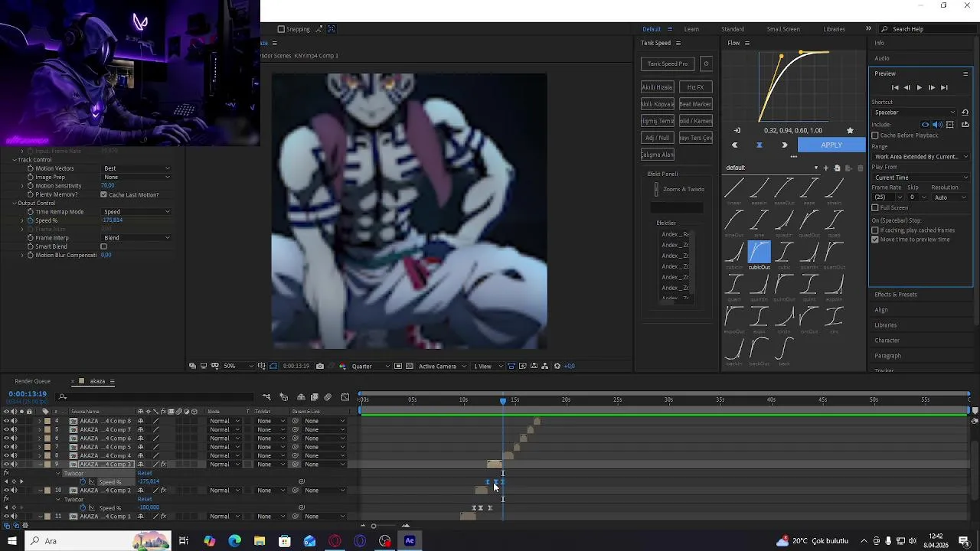Open the Play From Current Time dropdown
Screen dimensions: 980x551
click(x=920, y=178)
